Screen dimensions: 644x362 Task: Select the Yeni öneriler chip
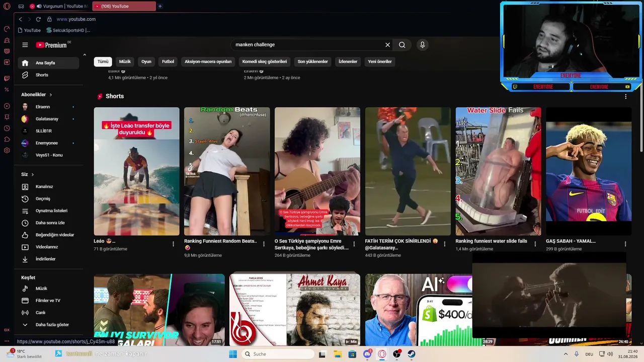point(380,61)
